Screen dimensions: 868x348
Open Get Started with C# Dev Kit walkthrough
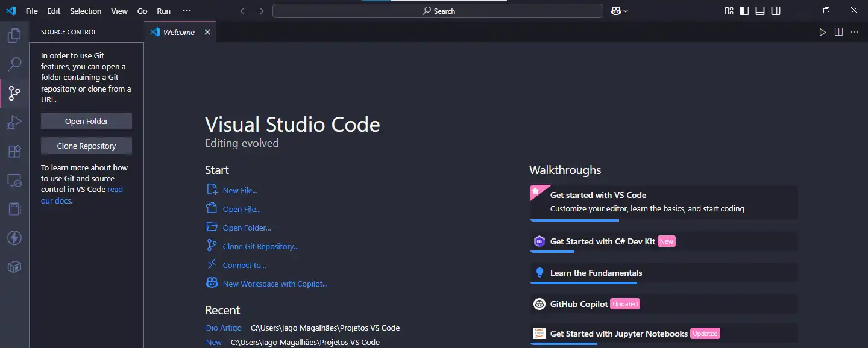[x=664, y=242]
